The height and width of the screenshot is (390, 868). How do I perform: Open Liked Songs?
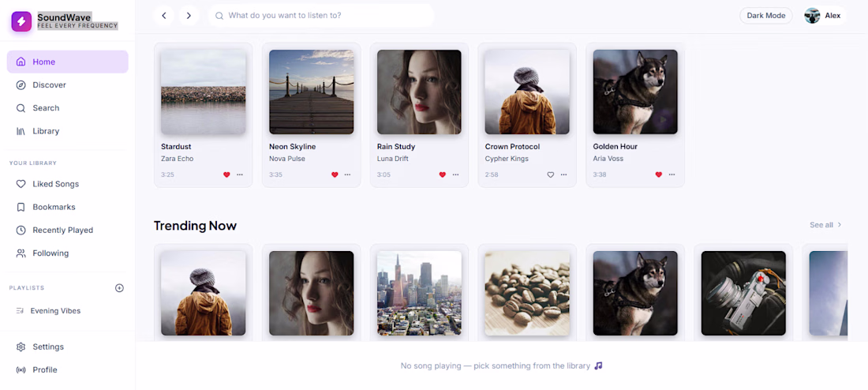68,184
